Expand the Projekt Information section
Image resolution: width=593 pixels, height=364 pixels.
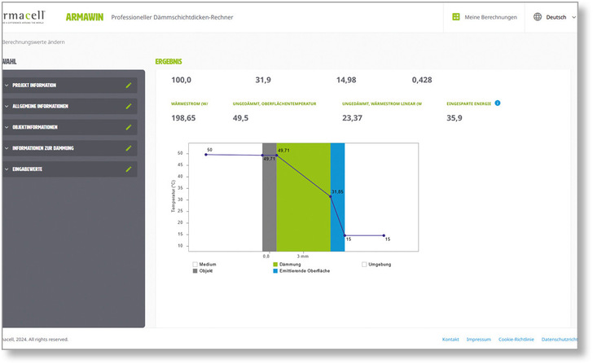point(7,85)
